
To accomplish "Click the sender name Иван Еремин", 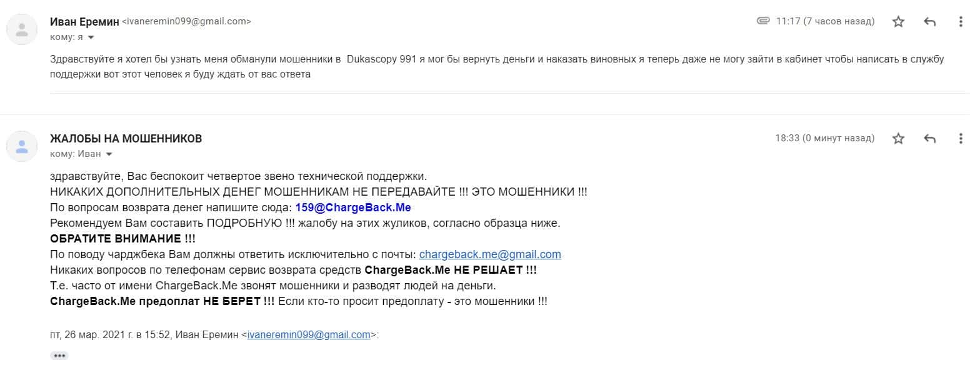I will pos(84,21).
